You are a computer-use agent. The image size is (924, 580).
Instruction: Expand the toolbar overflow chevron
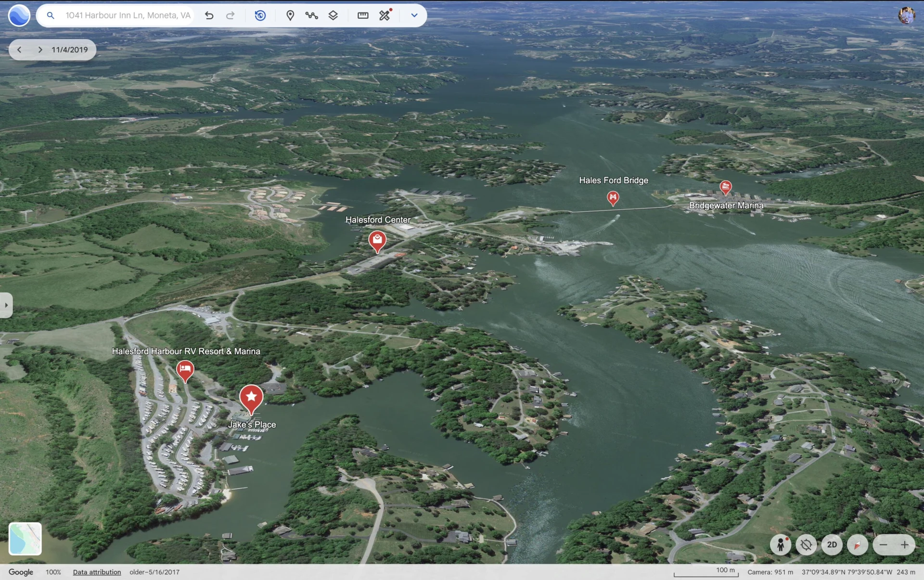point(414,15)
